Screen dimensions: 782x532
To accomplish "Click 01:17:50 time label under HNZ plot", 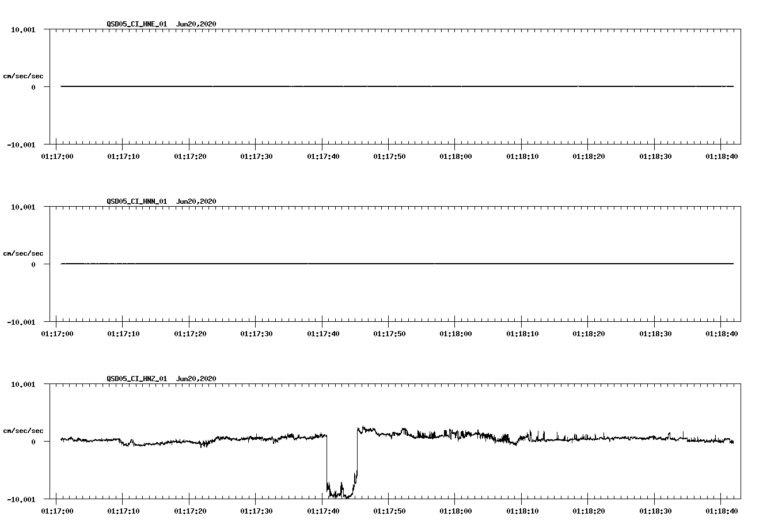I will tap(389, 511).
